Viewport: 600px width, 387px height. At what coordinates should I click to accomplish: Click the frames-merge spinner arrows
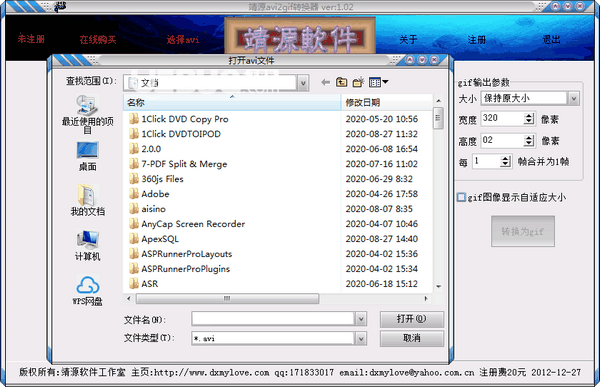point(505,161)
